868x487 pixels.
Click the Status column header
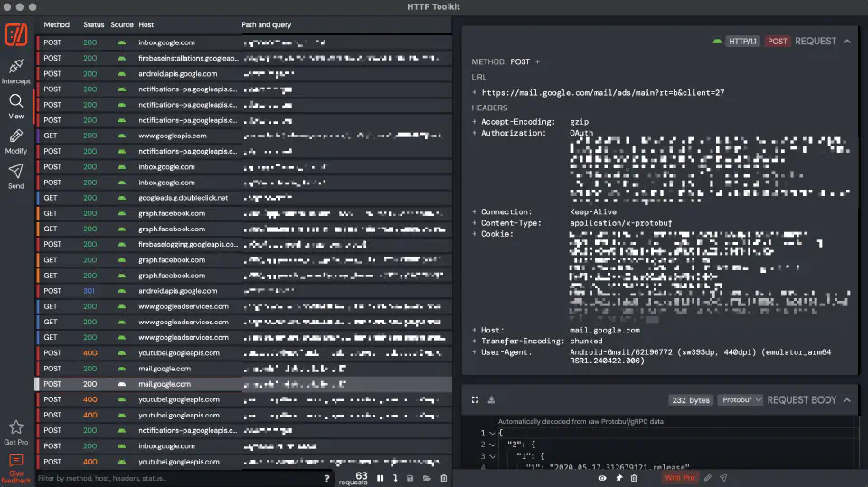pos(93,25)
